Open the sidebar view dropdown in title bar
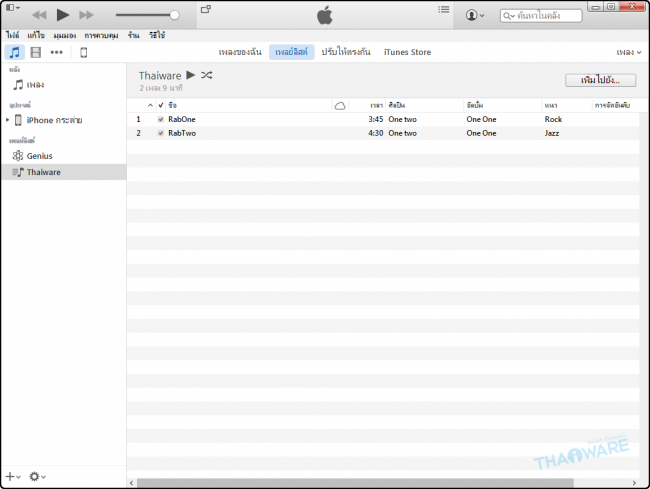The height and width of the screenshot is (489, 650). click(12, 7)
